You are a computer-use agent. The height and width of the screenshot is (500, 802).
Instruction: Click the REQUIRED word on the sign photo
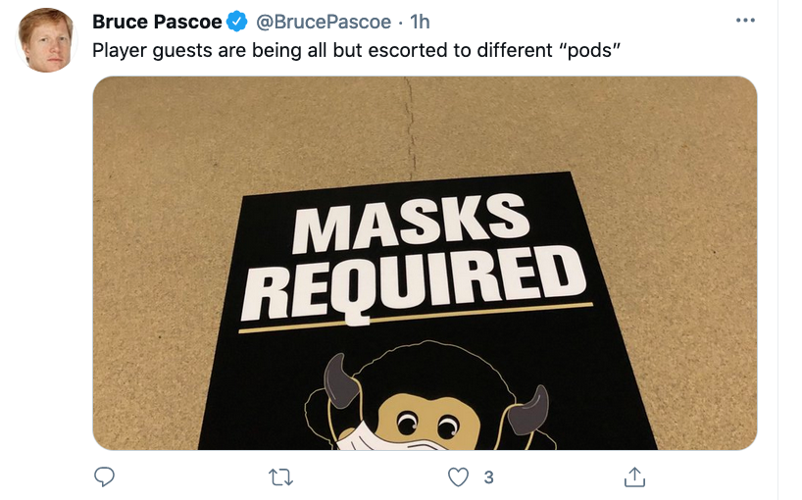click(414, 285)
